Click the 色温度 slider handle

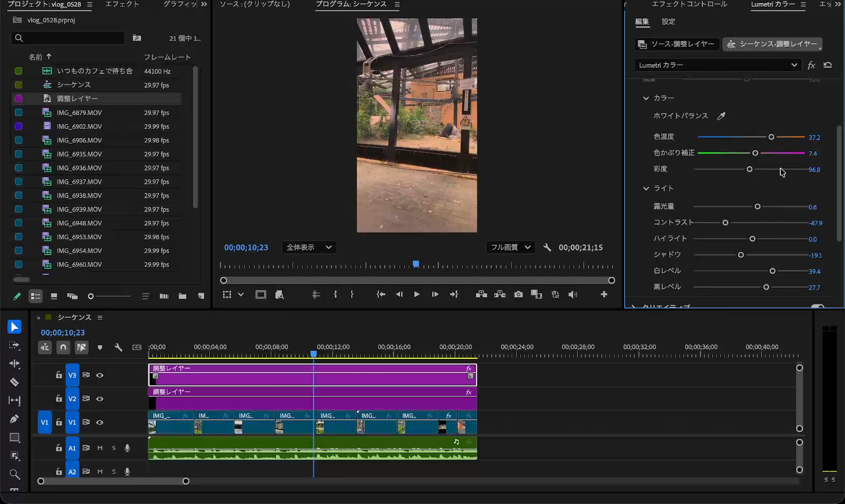pyautogui.click(x=771, y=137)
